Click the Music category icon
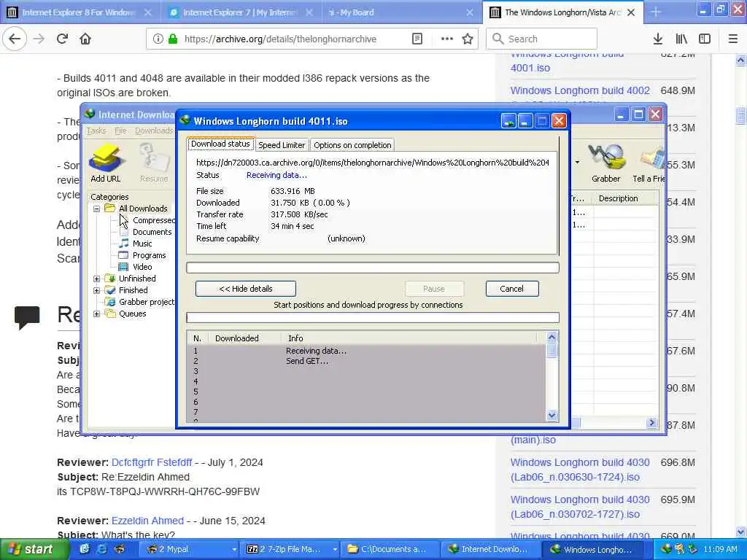Viewport: 747px width, 560px height. (x=124, y=244)
